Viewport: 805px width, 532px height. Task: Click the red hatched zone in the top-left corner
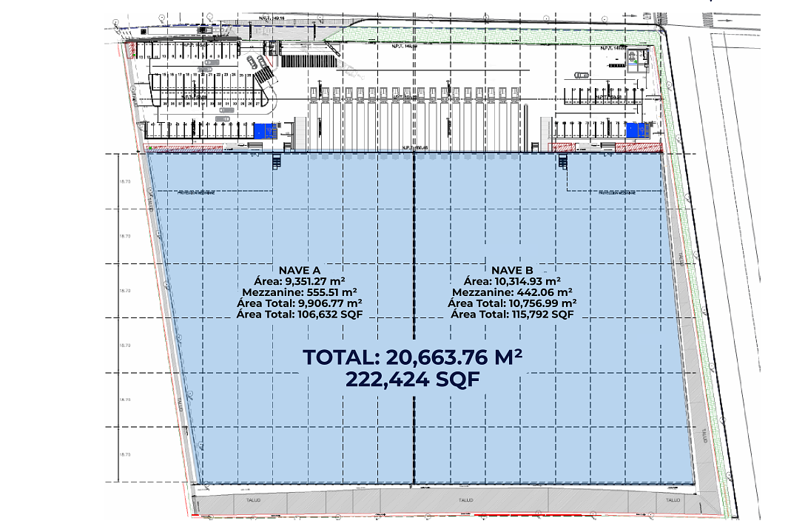click(x=132, y=50)
